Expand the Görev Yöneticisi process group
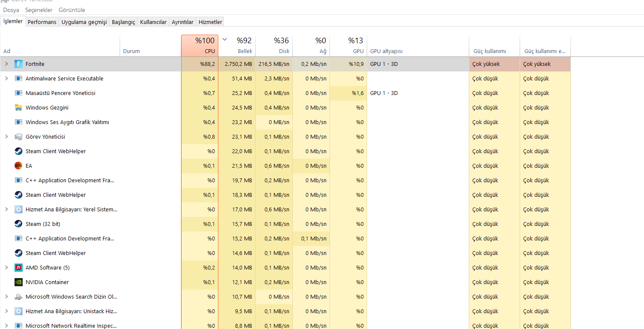The width and height of the screenshot is (644, 329). coord(6,137)
